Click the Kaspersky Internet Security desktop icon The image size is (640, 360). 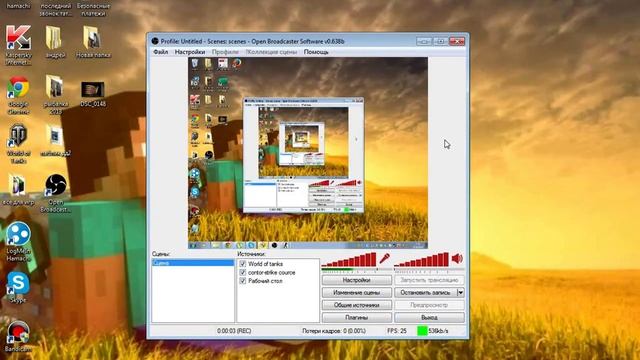pyautogui.click(x=18, y=45)
